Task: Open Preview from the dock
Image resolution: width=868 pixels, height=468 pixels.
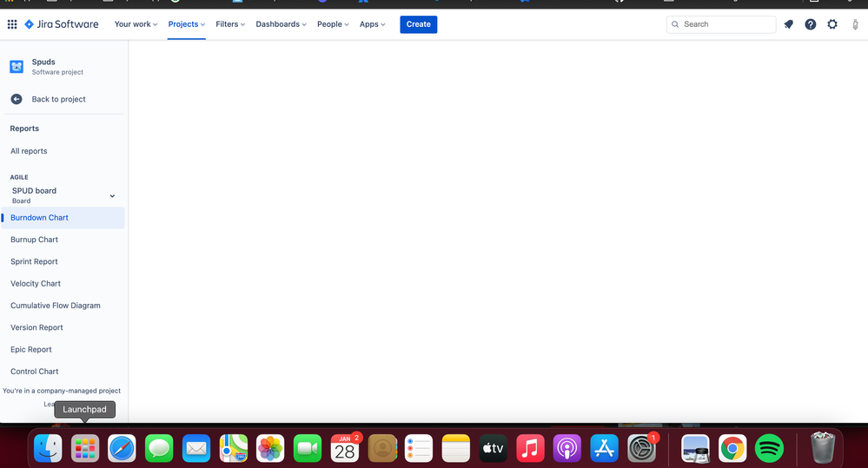Action: (695, 448)
